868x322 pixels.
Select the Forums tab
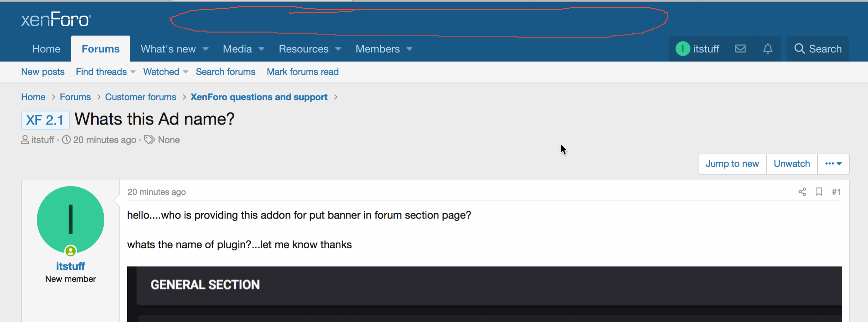tap(101, 49)
